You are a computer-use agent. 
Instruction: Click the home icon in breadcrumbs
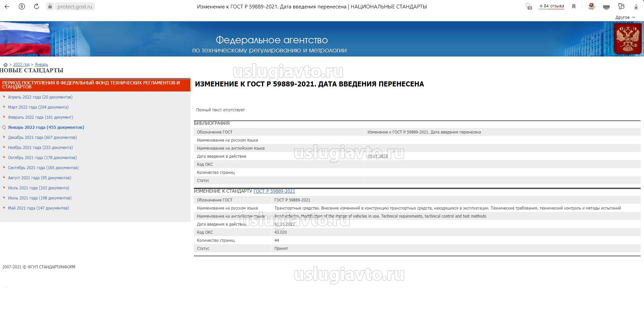(5, 65)
